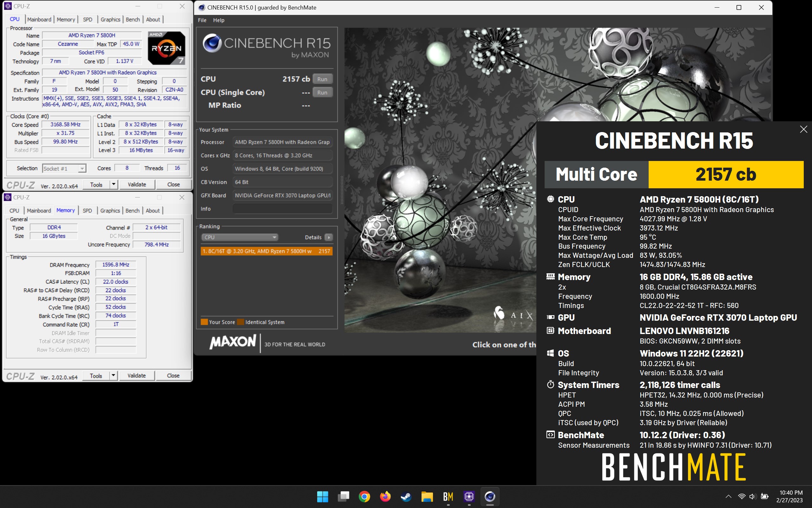
Task: Switch to BenchMate taskbar icon
Action: (448, 496)
